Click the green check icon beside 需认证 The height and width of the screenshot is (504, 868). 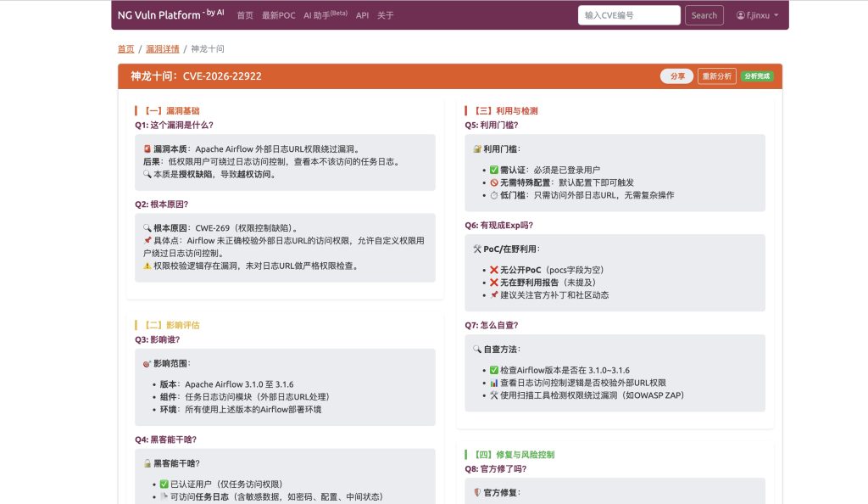[494, 170]
